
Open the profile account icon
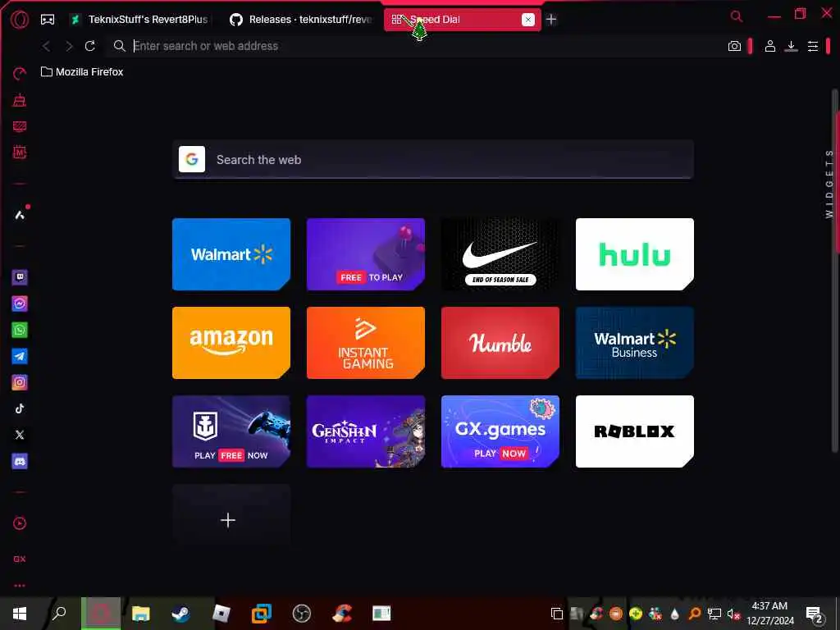click(x=769, y=46)
